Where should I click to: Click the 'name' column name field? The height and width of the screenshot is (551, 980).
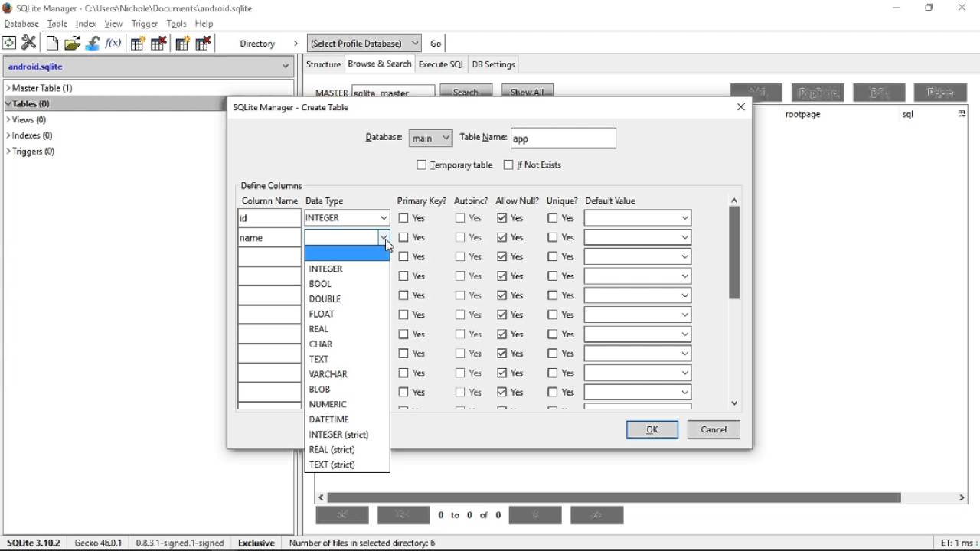[269, 237]
